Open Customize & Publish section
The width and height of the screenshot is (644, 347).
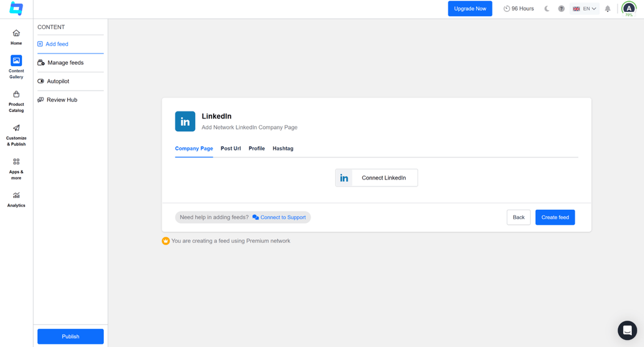(16, 135)
